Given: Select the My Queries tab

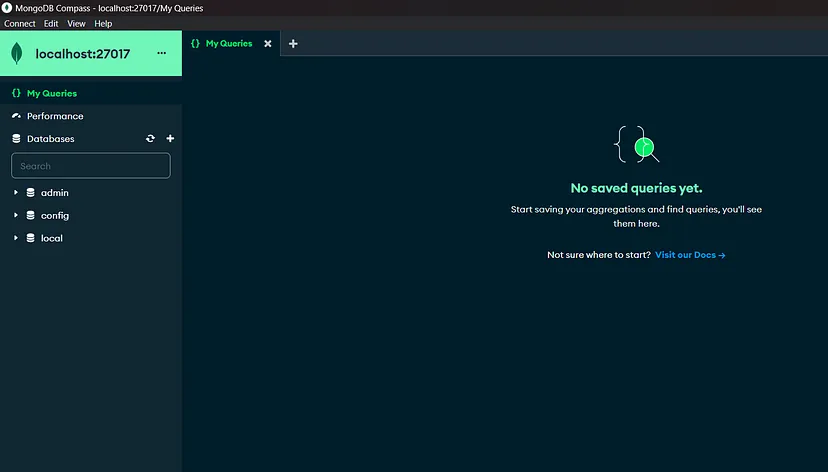Looking at the screenshot, I should (x=229, y=43).
